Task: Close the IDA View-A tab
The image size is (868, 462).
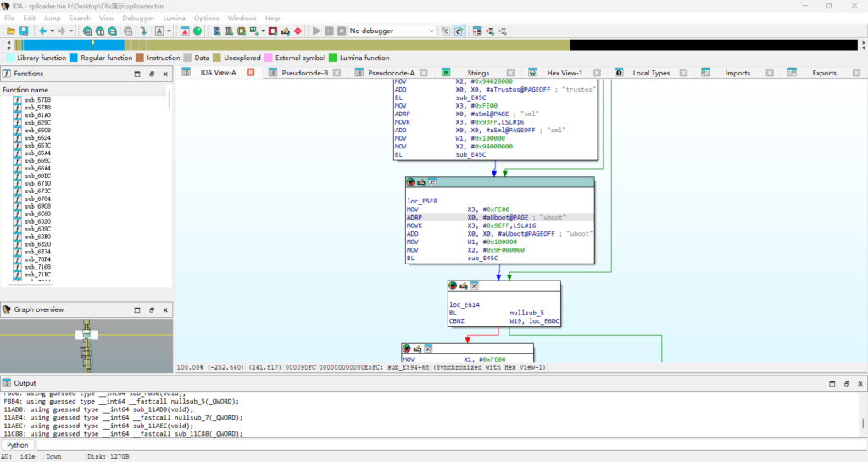Action: tap(250, 73)
